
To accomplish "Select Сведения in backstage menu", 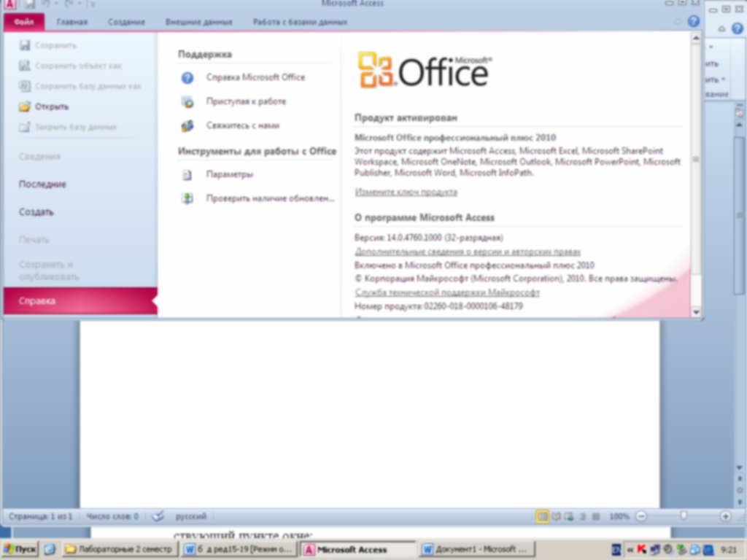I will pyautogui.click(x=39, y=157).
